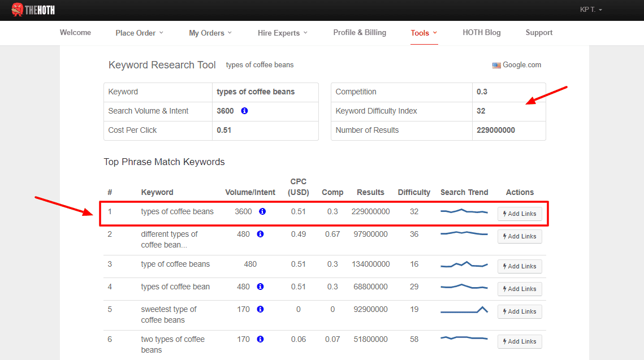The image size is (644, 360).
Task: Go to Profile & Billing
Action: point(360,33)
